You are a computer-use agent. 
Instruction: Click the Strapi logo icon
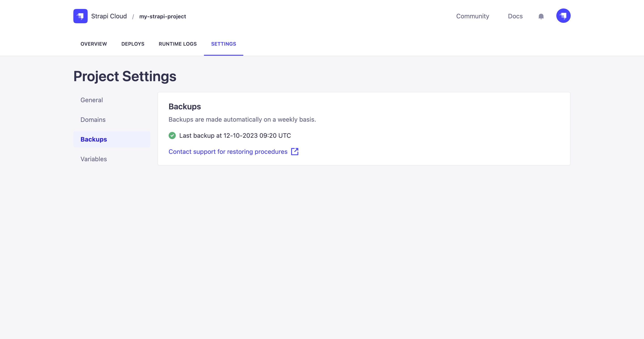80,16
